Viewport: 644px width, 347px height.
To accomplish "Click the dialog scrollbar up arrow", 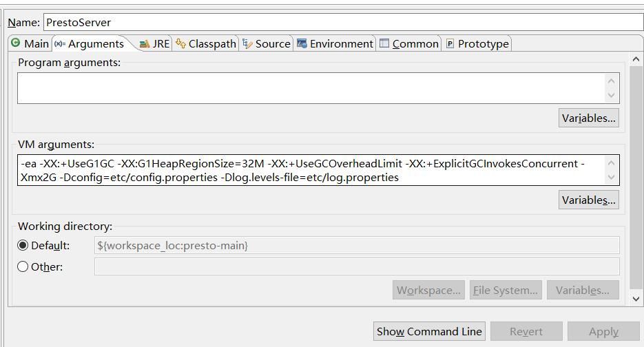I will pos(636,59).
